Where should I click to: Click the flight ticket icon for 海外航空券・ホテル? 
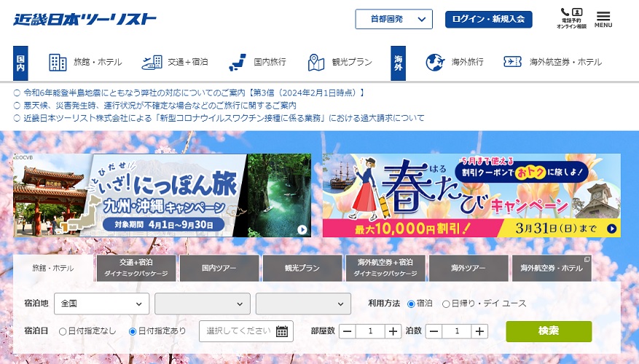512,62
